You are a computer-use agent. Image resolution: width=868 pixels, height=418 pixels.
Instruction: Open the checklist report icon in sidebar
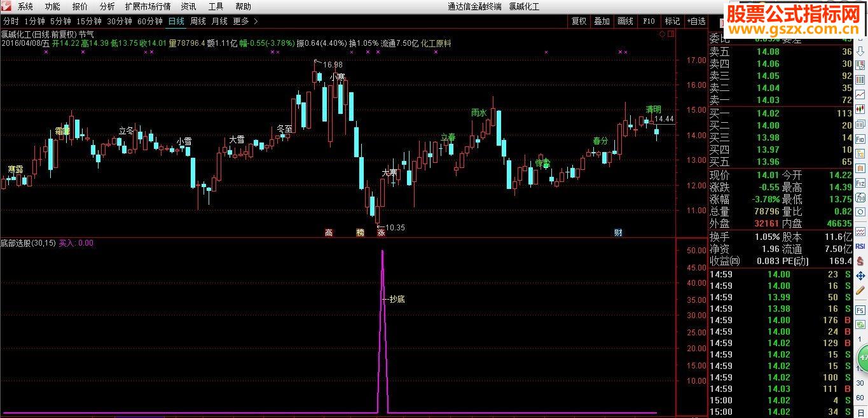[860, 65]
